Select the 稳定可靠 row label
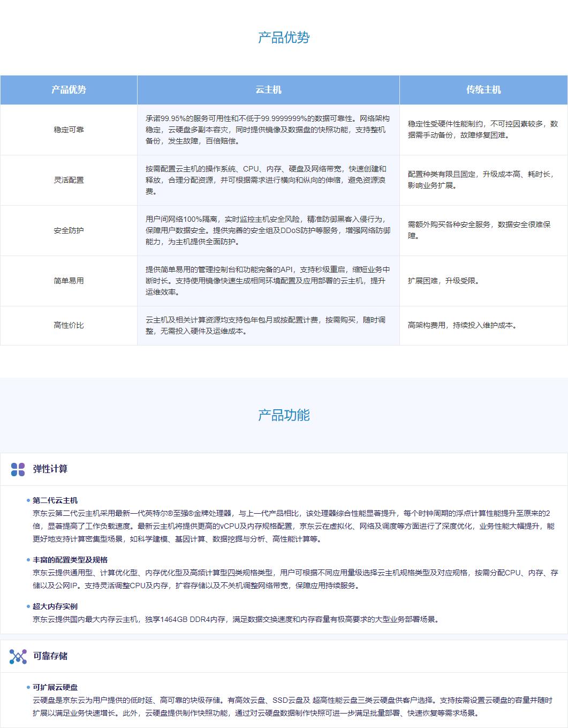 click(69, 130)
